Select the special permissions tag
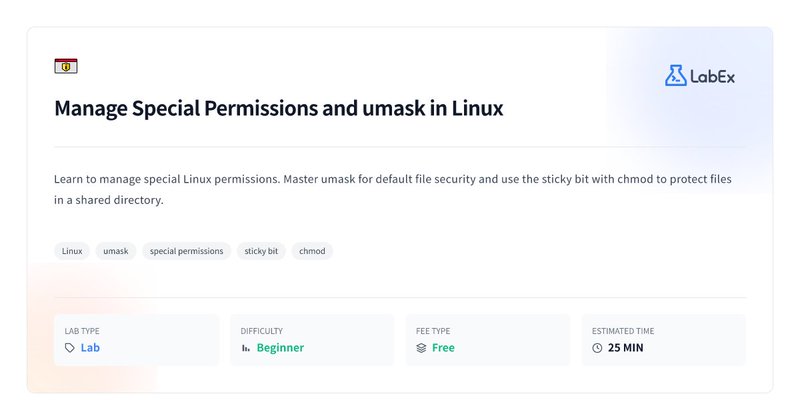Viewport: 800px width, 419px height. (x=186, y=251)
